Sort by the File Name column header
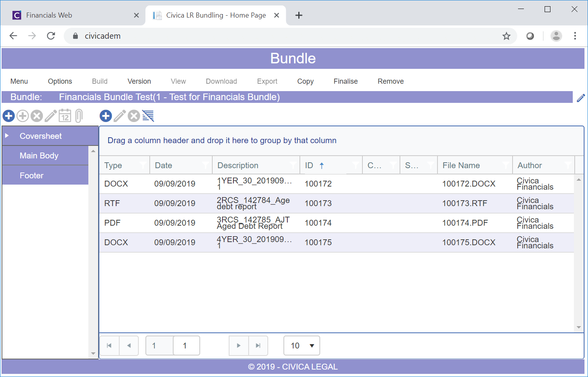This screenshot has height=377, width=588. pos(461,165)
